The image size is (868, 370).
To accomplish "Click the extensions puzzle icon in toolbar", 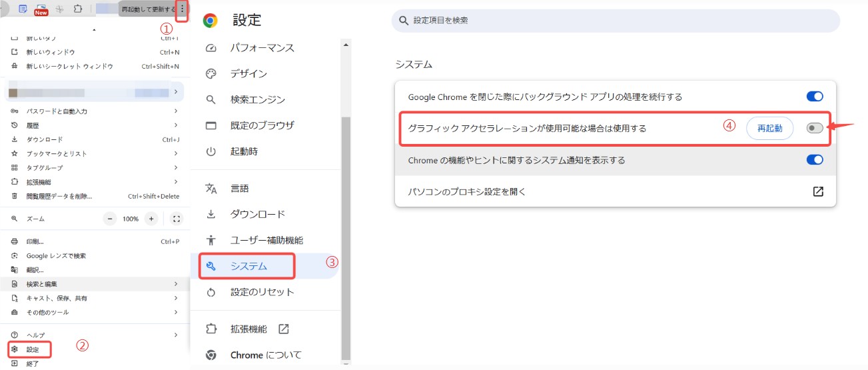I will pyautogui.click(x=78, y=9).
